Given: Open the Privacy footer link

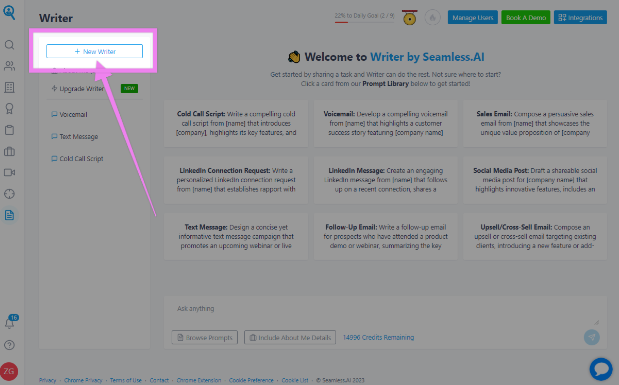Looking at the screenshot, I should [47, 380].
